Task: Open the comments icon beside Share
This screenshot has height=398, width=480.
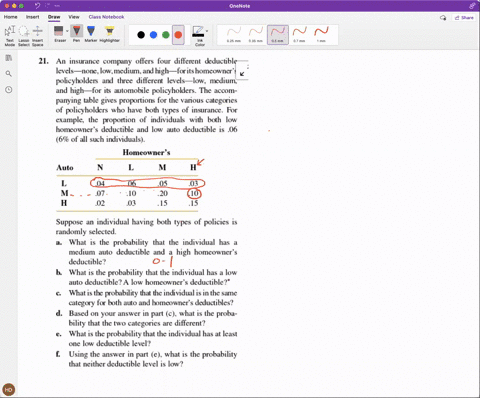Action: click(x=443, y=18)
